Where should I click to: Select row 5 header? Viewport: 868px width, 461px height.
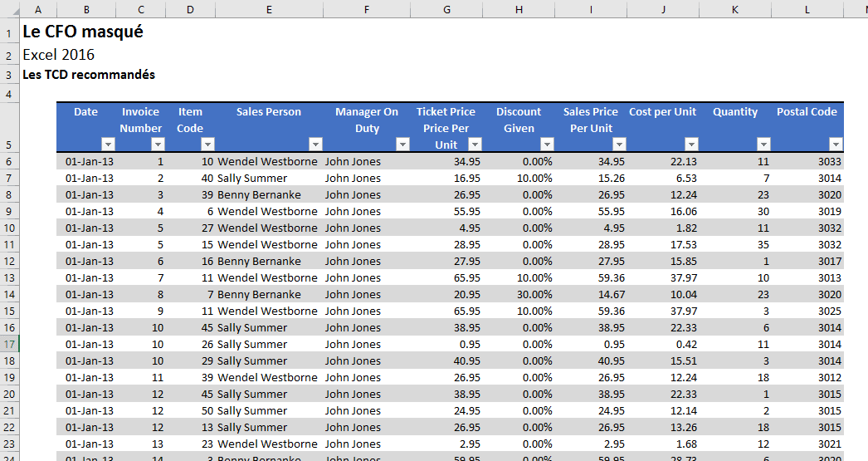[9, 144]
